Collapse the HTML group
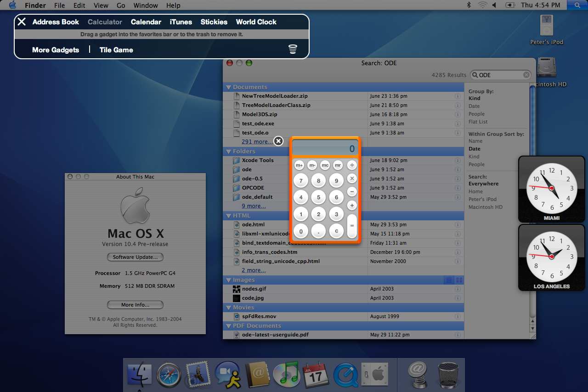This screenshot has width=588, height=392. (228, 216)
